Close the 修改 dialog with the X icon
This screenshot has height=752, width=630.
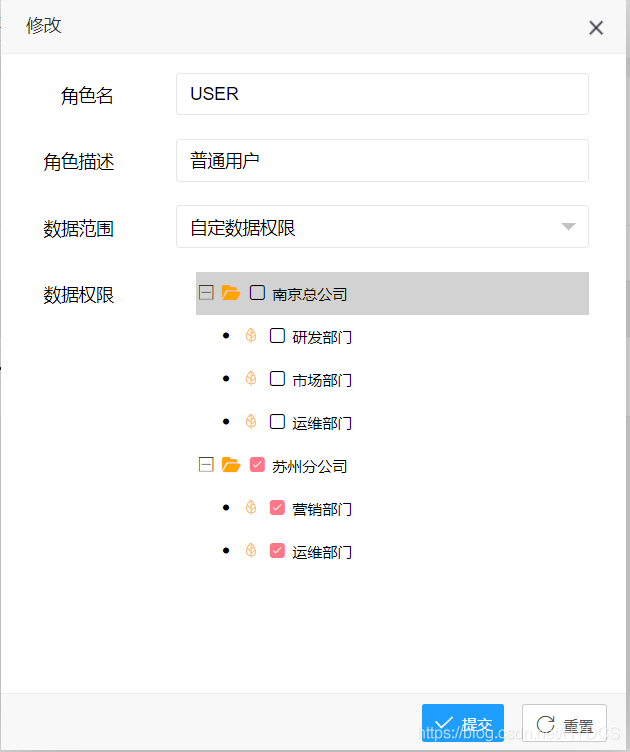[596, 28]
